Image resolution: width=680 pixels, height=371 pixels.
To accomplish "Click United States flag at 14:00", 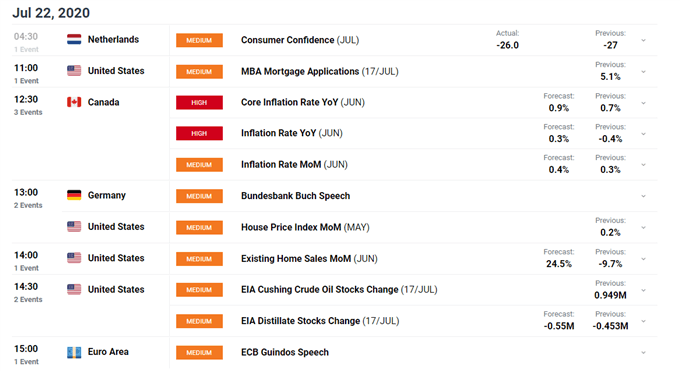I will 74,258.
